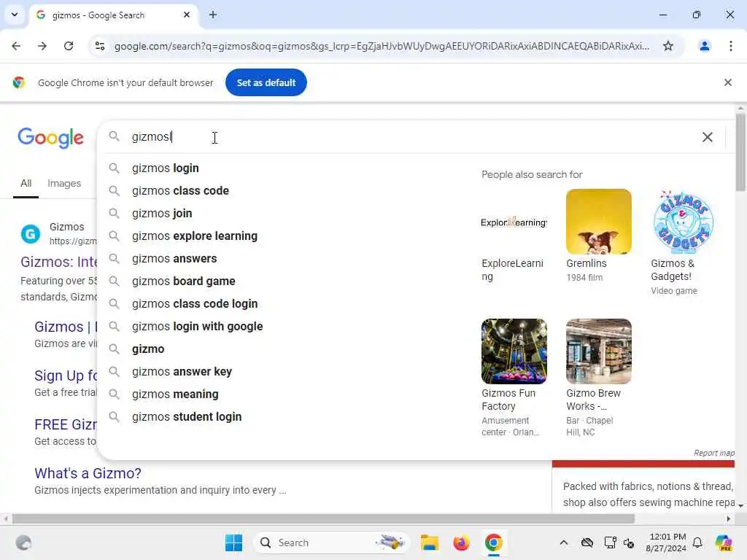Open Firefox from the taskbar
Viewport: 747px width, 560px height.
click(461, 542)
